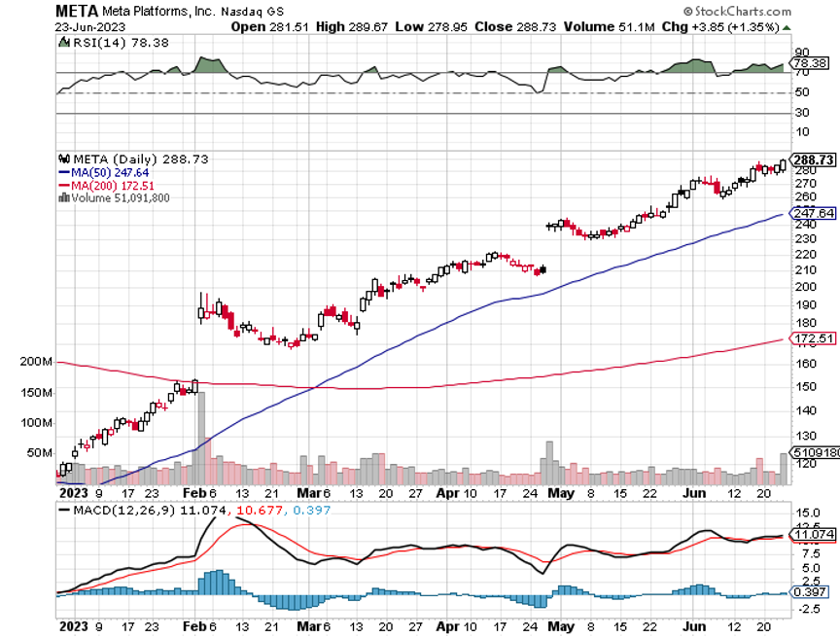Click the 30 level label on the RSI axis
This screenshot has height=638, width=840.
coord(802,112)
